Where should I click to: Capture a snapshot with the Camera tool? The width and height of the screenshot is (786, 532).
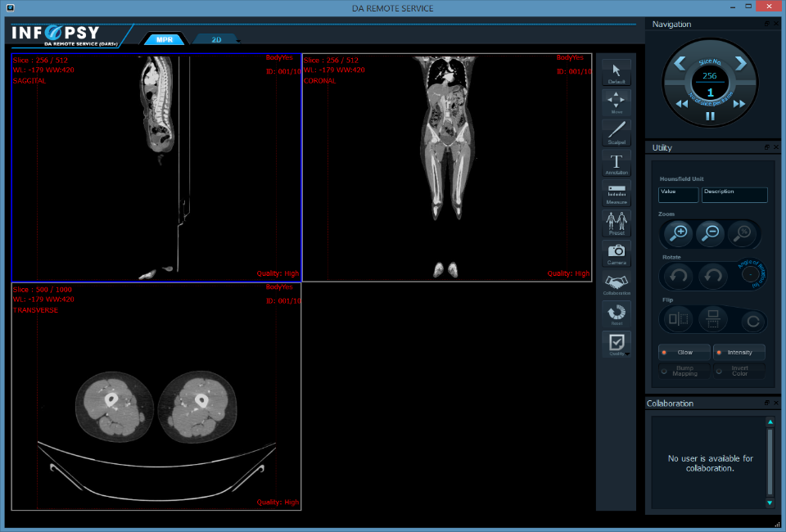pyautogui.click(x=617, y=253)
